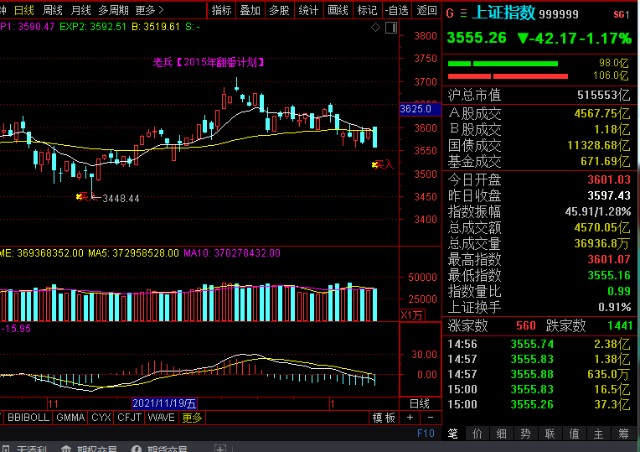Open the 模板 template menu

(x=384, y=417)
